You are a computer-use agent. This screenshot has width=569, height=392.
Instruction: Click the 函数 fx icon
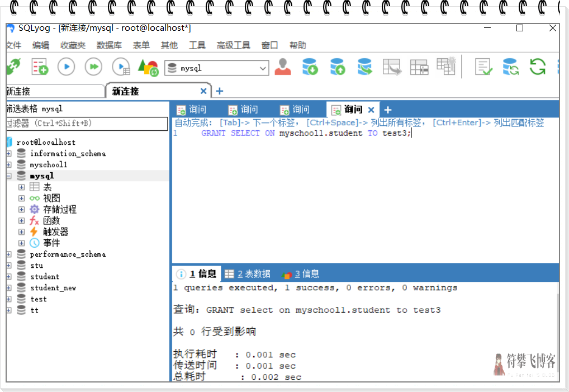coord(34,221)
